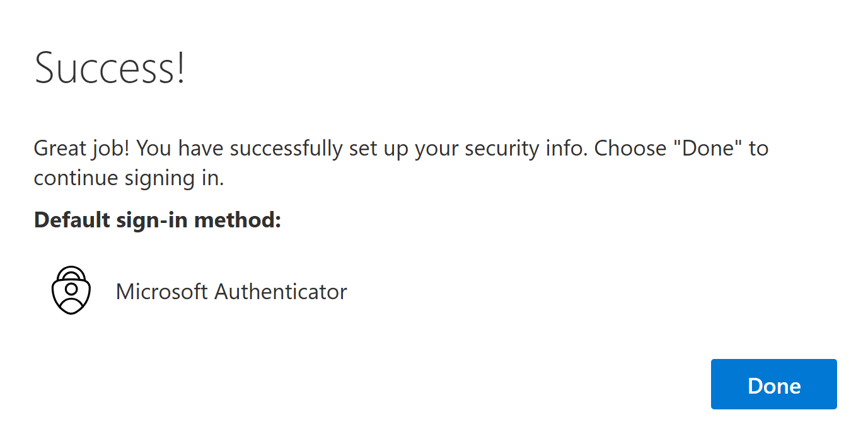Click the person silhouette inside the Authenticator icon
868x444 pixels.
point(71,296)
